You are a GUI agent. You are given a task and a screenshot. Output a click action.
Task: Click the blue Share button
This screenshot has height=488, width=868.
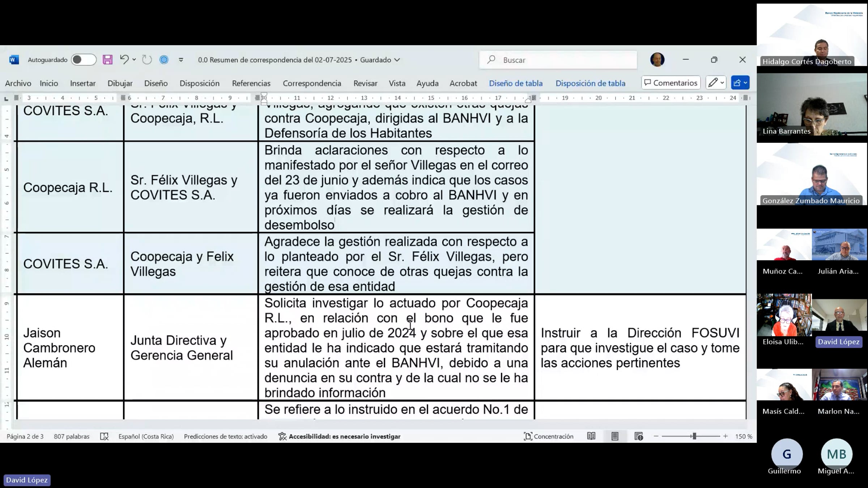pos(740,83)
